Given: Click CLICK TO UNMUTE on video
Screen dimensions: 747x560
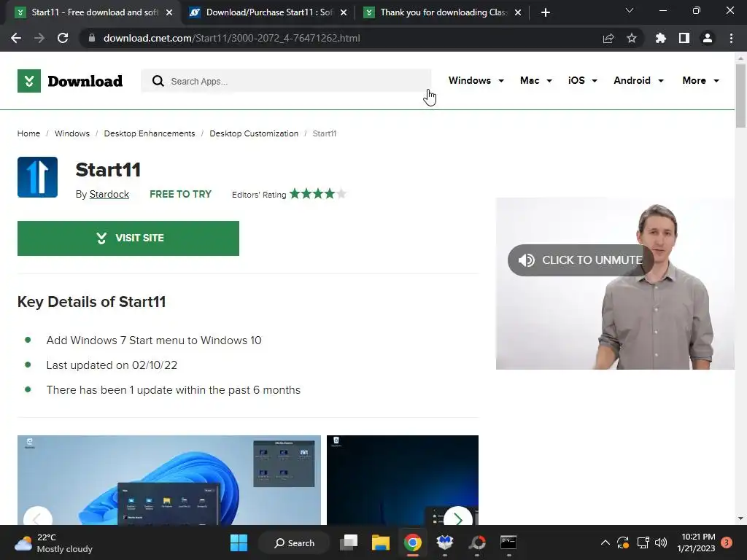Looking at the screenshot, I should pos(580,260).
